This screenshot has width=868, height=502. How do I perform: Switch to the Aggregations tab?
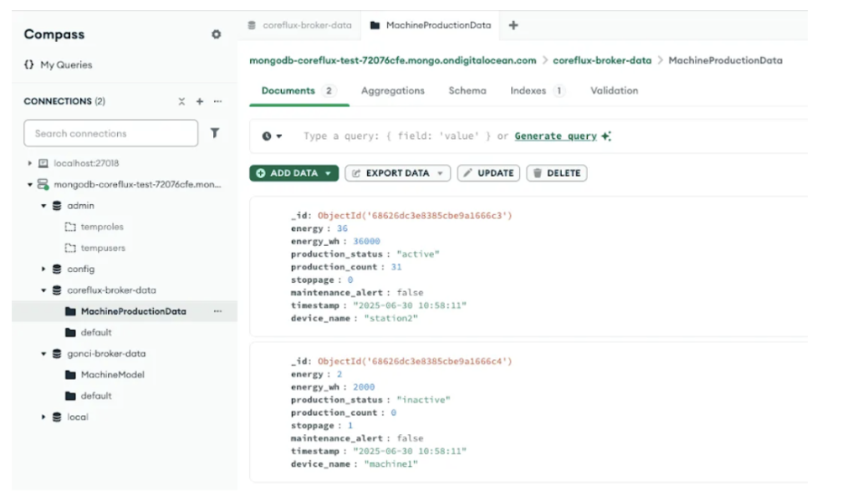392,91
